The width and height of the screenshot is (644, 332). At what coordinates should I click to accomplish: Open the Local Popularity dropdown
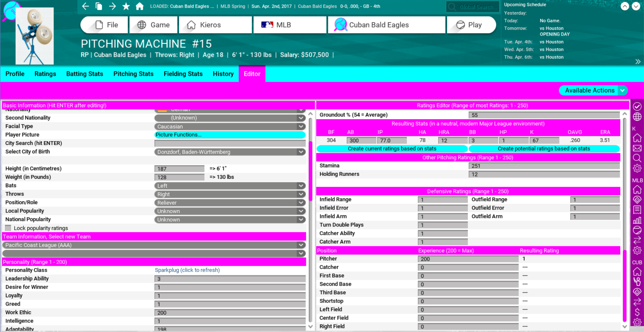230,211
